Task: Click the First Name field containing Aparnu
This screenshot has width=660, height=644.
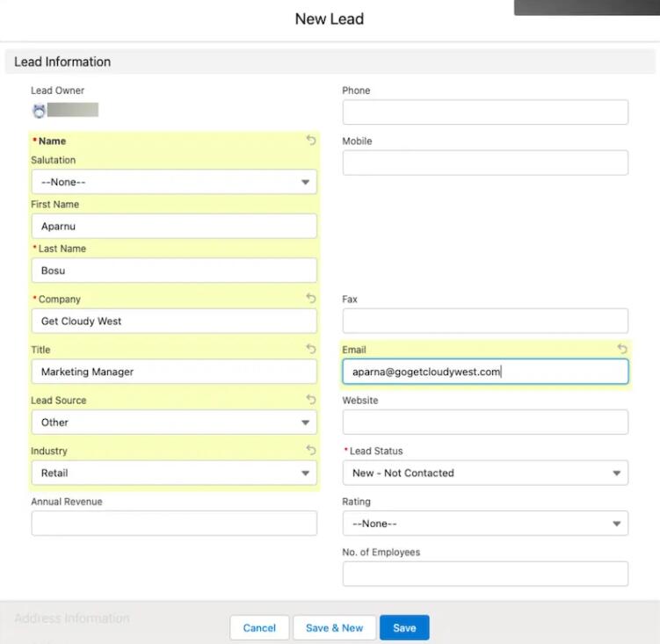Action: pos(174,226)
